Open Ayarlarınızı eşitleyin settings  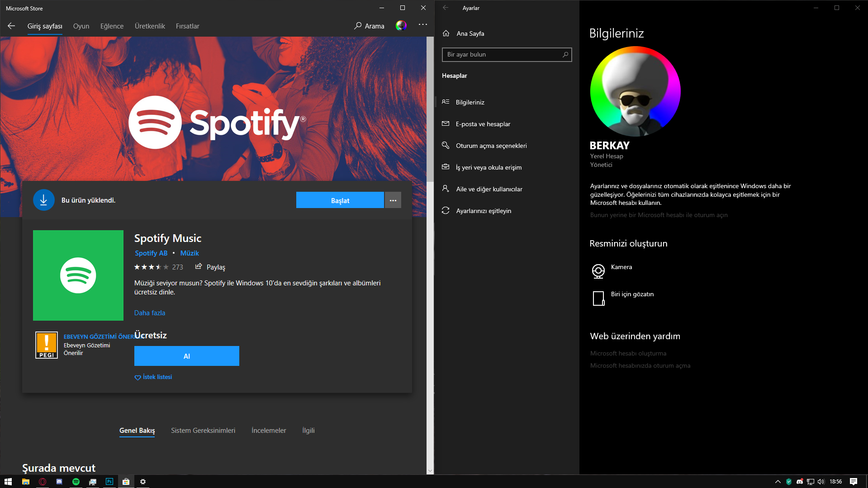[x=507, y=211]
